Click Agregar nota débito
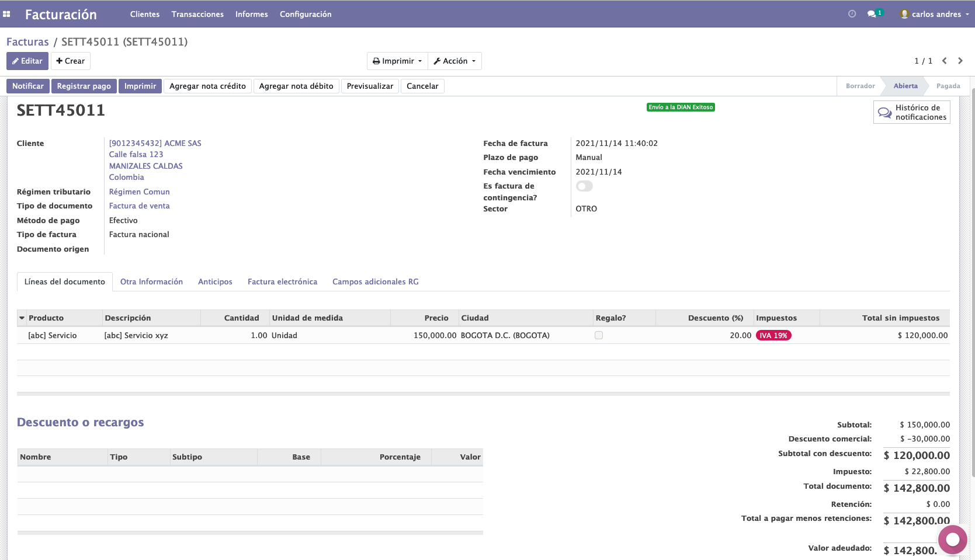The height and width of the screenshot is (560, 975). pos(296,86)
